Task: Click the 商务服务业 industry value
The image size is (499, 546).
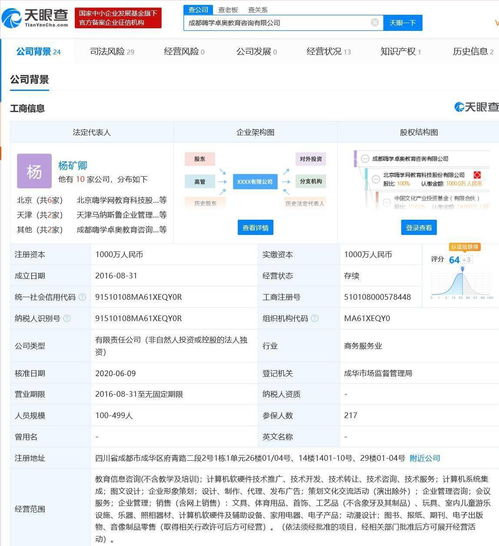Action: click(363, 346)
